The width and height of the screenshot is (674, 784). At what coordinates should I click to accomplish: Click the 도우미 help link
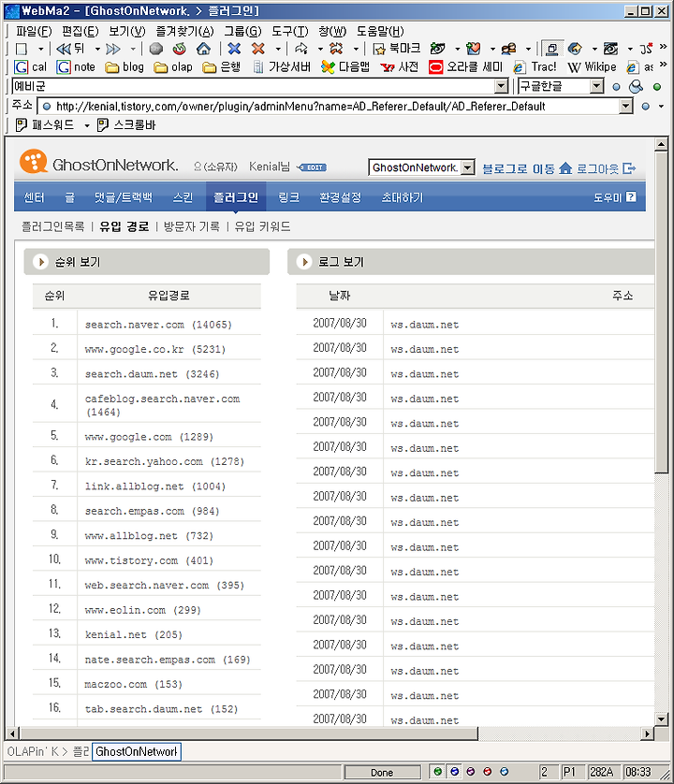coord(614,197)
